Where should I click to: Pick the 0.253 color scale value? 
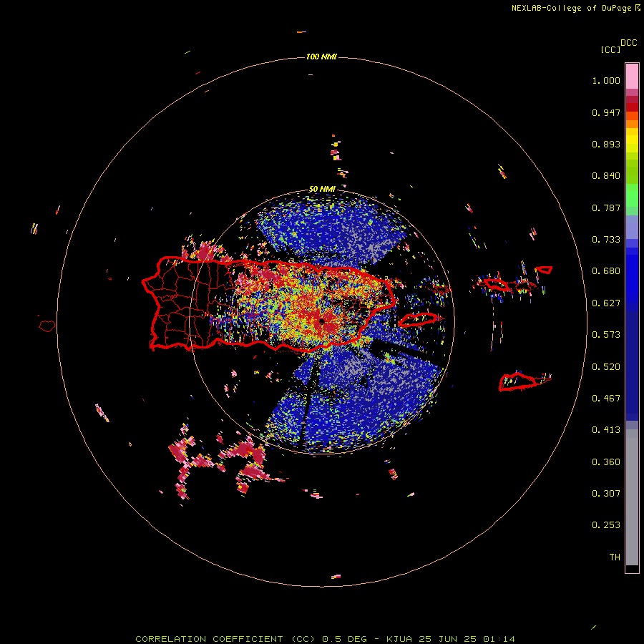[606, 525]
